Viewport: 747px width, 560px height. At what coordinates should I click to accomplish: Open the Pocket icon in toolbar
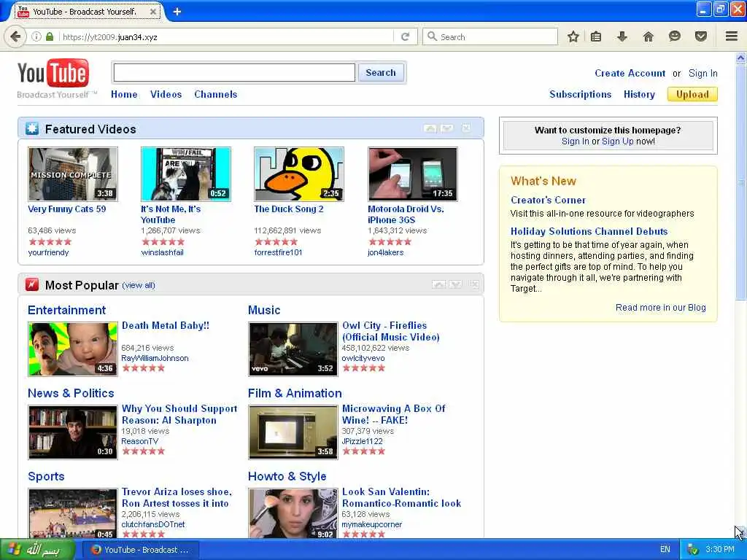701,36
